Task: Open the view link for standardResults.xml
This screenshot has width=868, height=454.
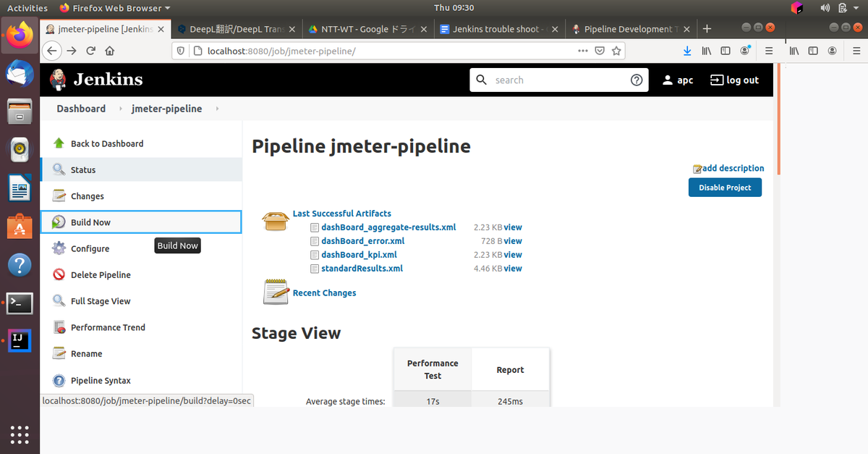Action: tap(515, 268)
